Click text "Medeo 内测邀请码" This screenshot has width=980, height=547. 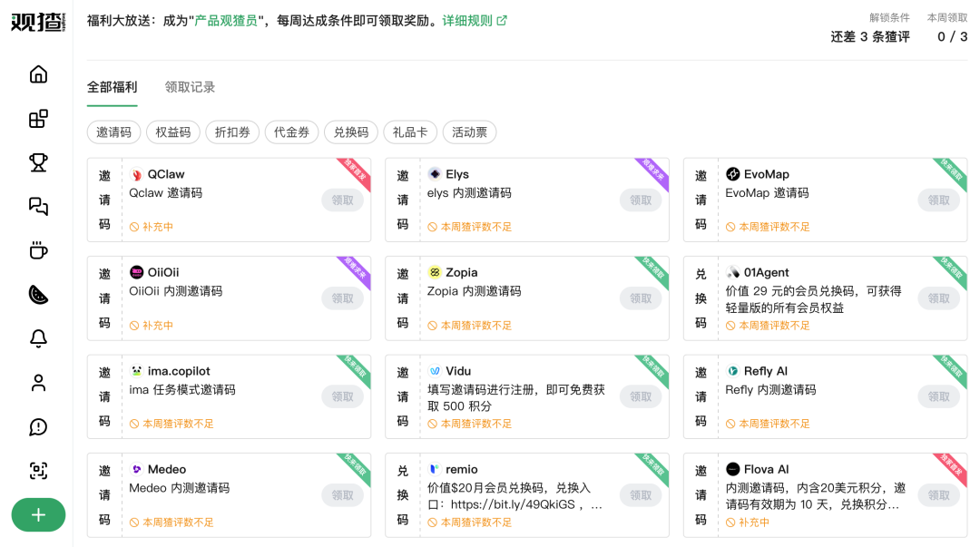(179, 488)
